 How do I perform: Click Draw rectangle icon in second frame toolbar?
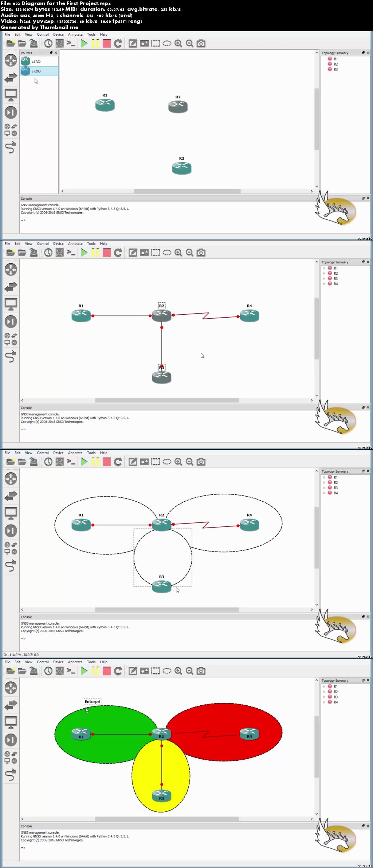pos(156,253)
